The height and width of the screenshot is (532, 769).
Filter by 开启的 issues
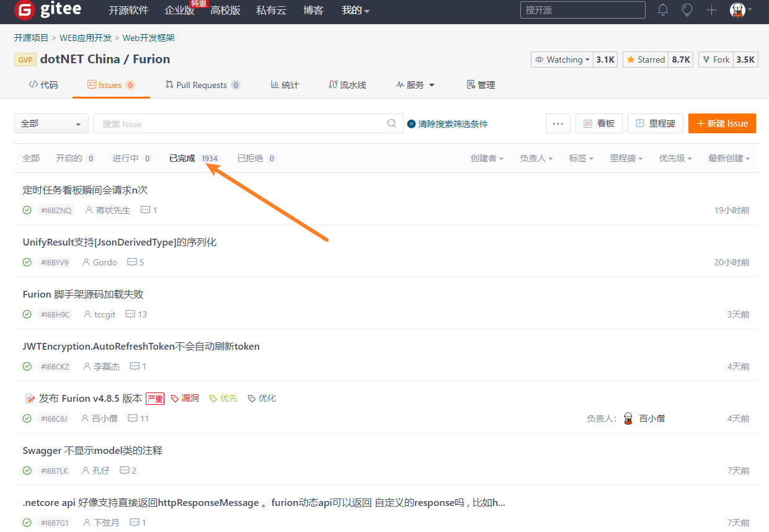pyautogui.click(x=76, y=158)
